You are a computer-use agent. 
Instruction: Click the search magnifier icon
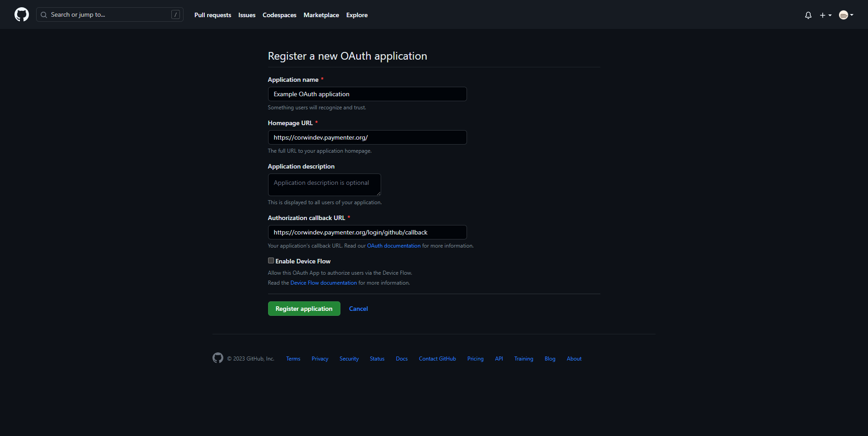click(x=44, y=14)
